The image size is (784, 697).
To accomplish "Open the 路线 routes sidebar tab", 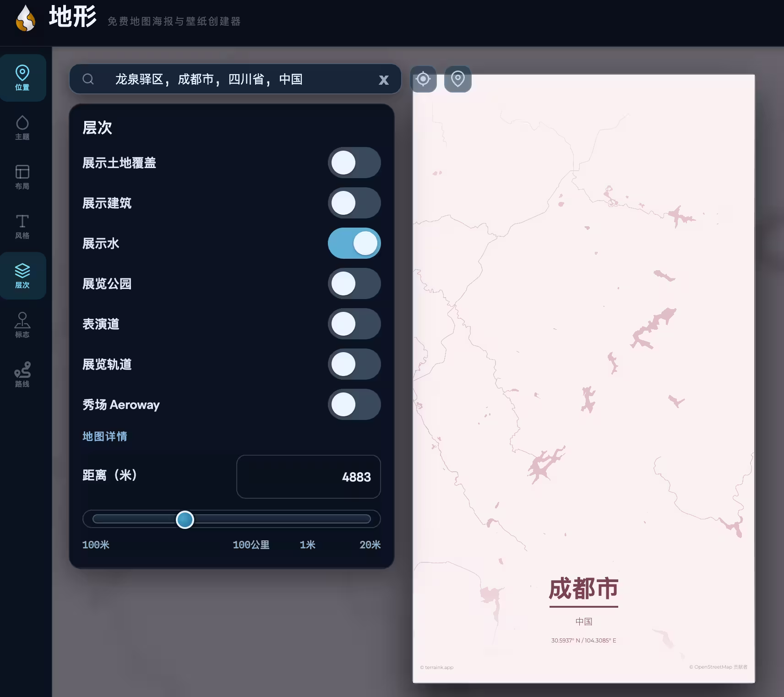I will [x=22, y=375].
